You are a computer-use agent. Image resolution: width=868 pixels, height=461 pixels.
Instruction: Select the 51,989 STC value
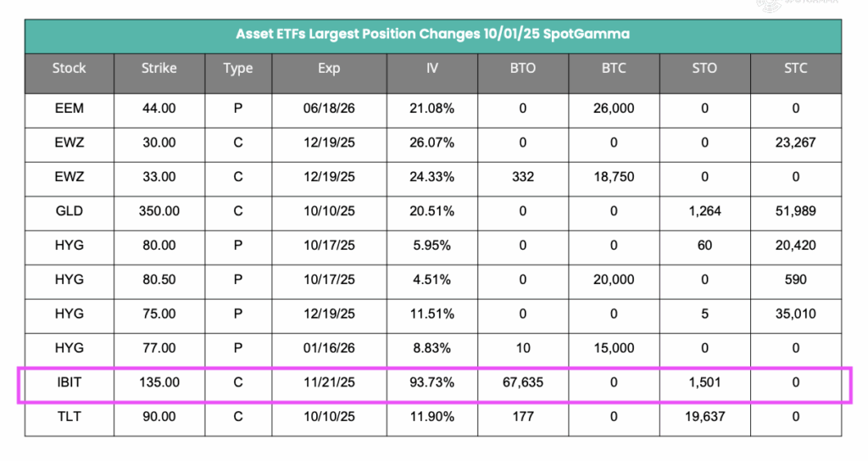[796, 211]
